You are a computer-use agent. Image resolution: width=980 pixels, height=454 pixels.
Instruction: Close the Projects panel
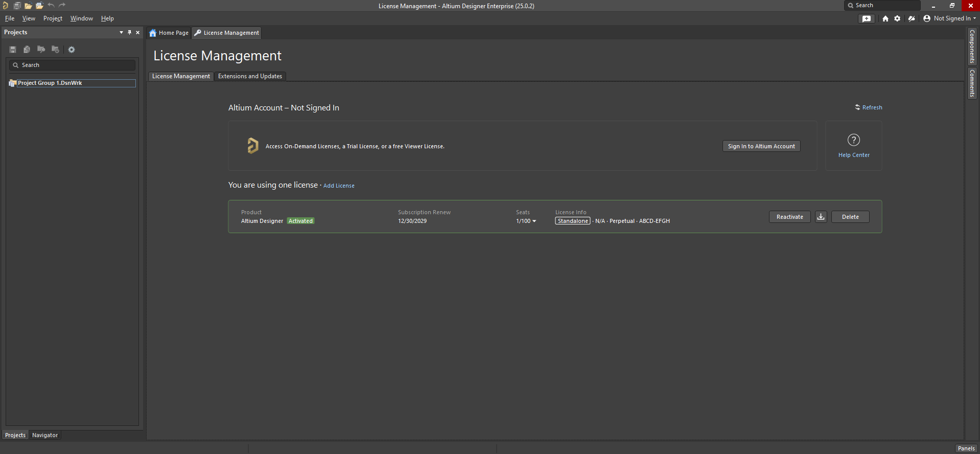pyautogui.click(x=137, y=32)
